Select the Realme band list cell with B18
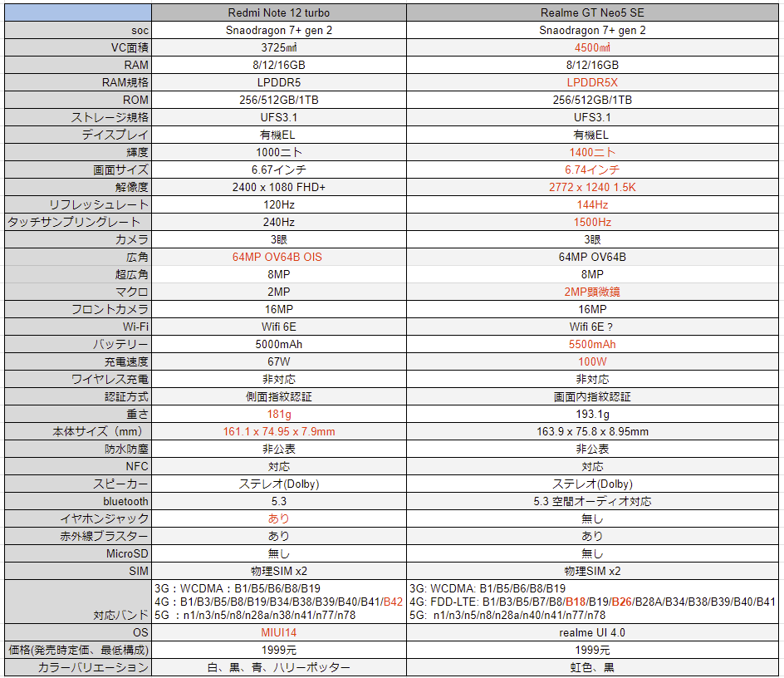The image size is (784, 678). (x=592, y=602)
